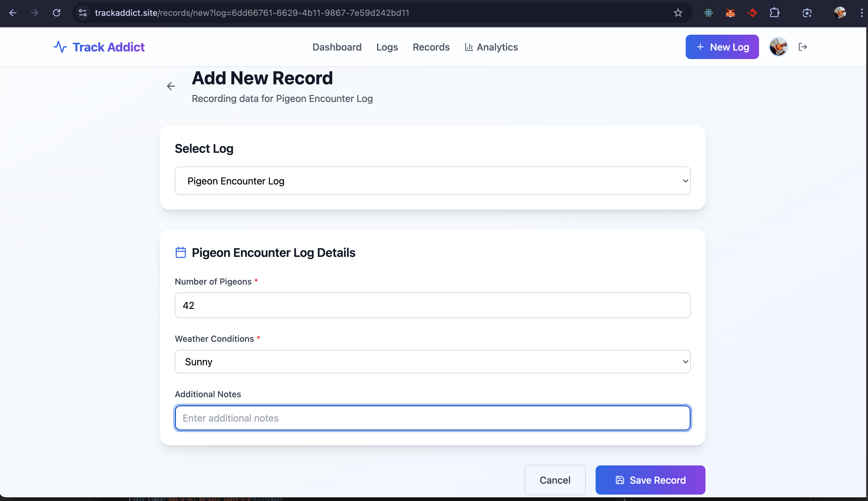
Task: Navigate to the Analytics page
Action: coord(491,47)
